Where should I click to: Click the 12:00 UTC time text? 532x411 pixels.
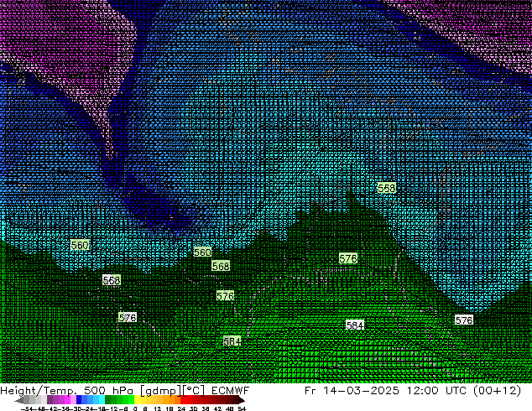point(438,390)
